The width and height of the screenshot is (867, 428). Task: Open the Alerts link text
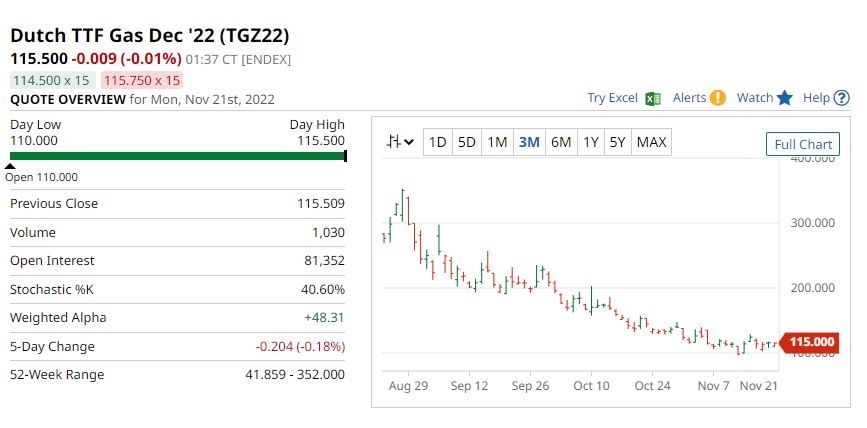689,98
